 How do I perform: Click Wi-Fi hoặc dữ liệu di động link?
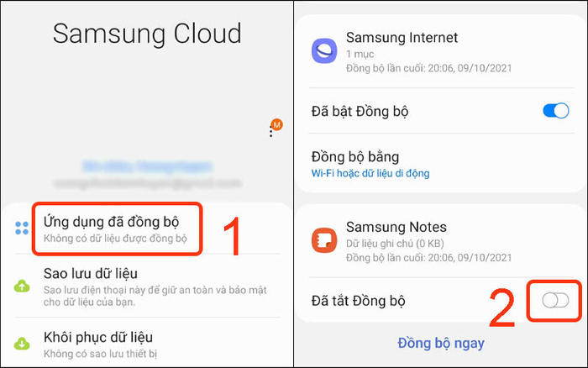(x=370, y=173)
